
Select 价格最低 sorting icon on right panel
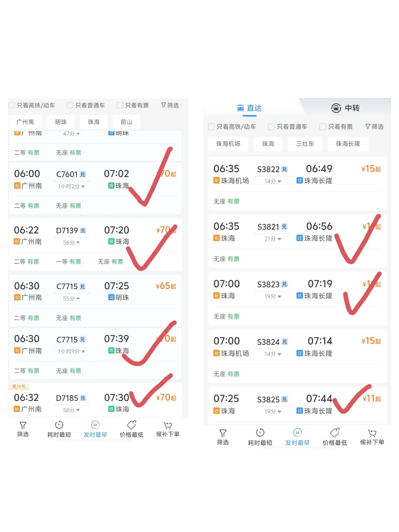pyautogui.click(x=334, y=437)
